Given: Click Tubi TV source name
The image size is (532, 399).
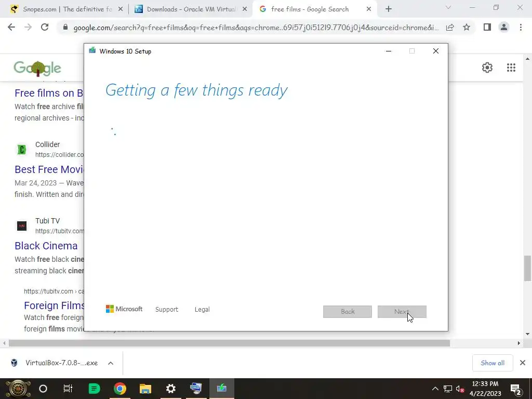Looking at the screenshot, I should (47, 221).
